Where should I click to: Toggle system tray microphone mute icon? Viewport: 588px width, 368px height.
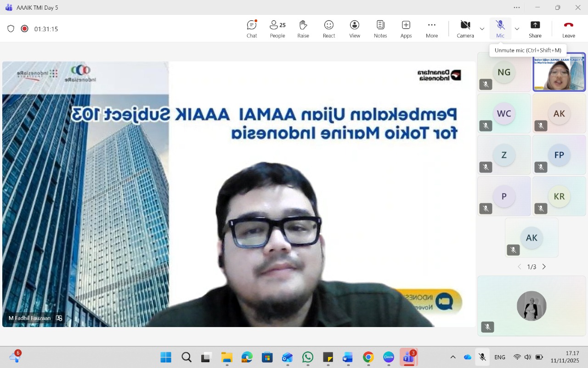pos(482,357)
